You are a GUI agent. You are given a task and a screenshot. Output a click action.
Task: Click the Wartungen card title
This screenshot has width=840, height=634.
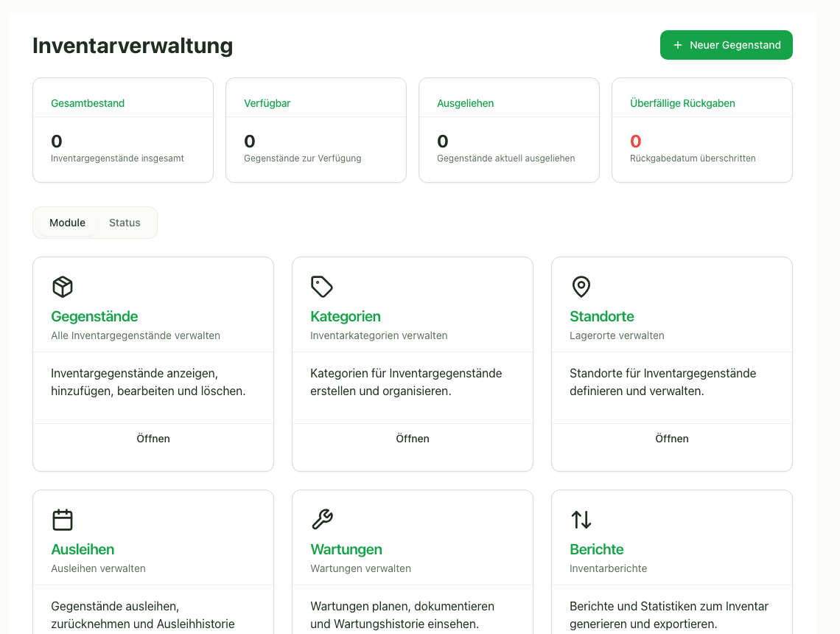(x=346, y=549)
